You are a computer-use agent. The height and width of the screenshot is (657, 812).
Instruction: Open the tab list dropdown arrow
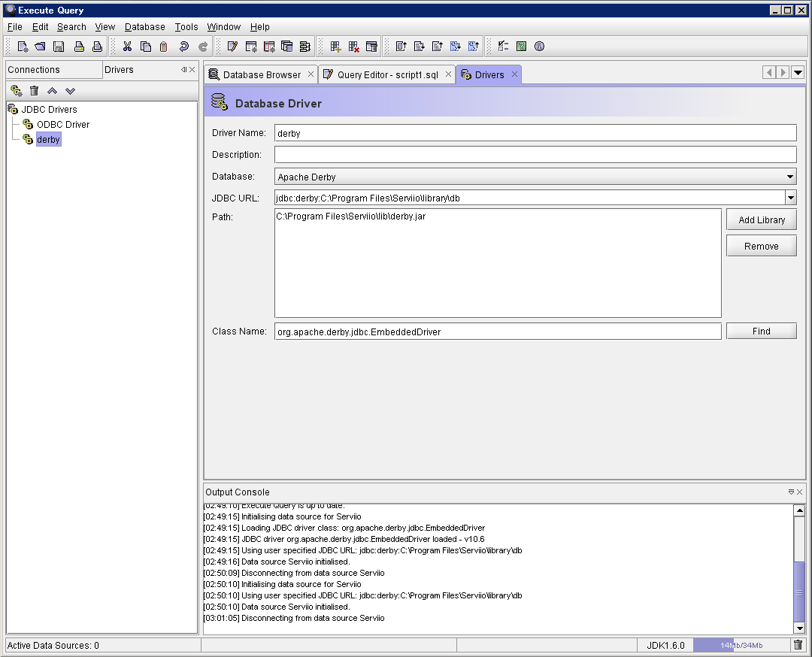[x=798, y=73]
